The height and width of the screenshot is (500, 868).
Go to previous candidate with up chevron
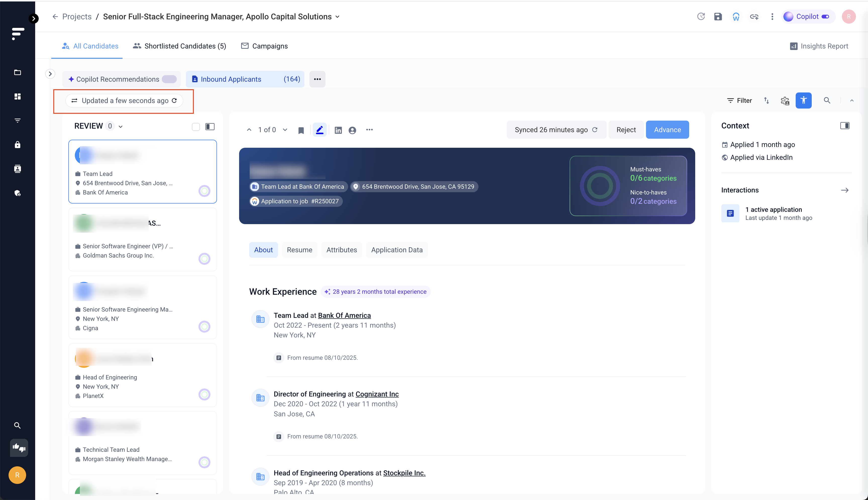249,130
